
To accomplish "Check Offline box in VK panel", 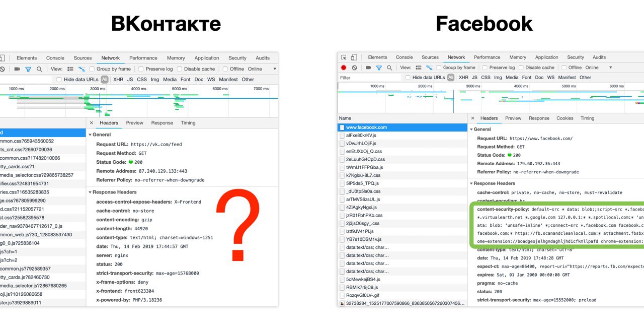I will point(225,69).
